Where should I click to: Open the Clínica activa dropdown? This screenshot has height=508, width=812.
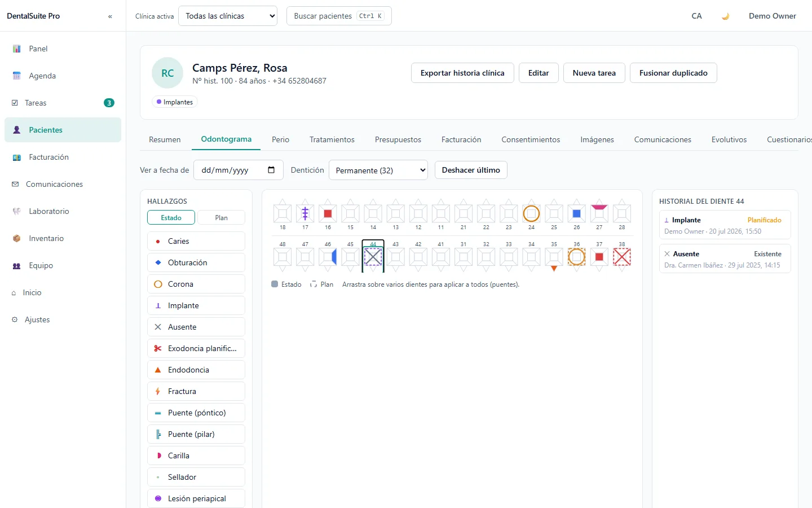(x=228, y=16)
